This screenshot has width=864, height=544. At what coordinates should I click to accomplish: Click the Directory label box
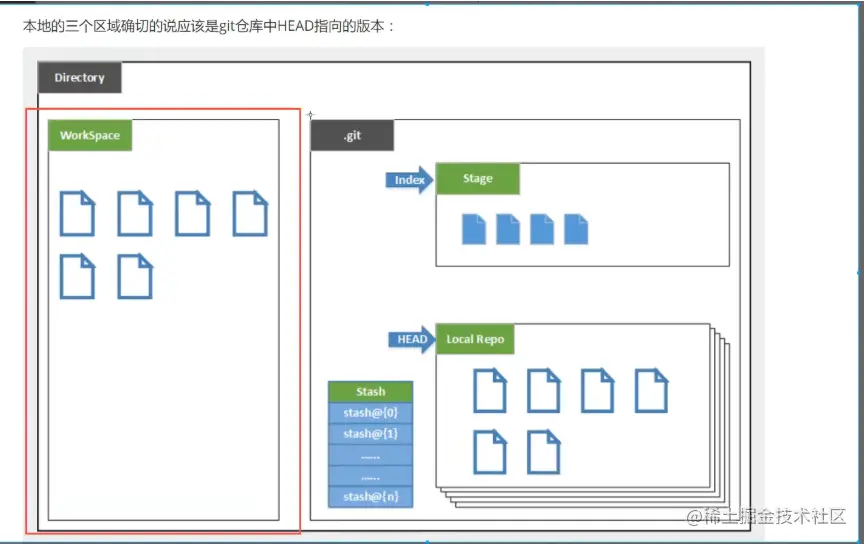pos(79,78)
